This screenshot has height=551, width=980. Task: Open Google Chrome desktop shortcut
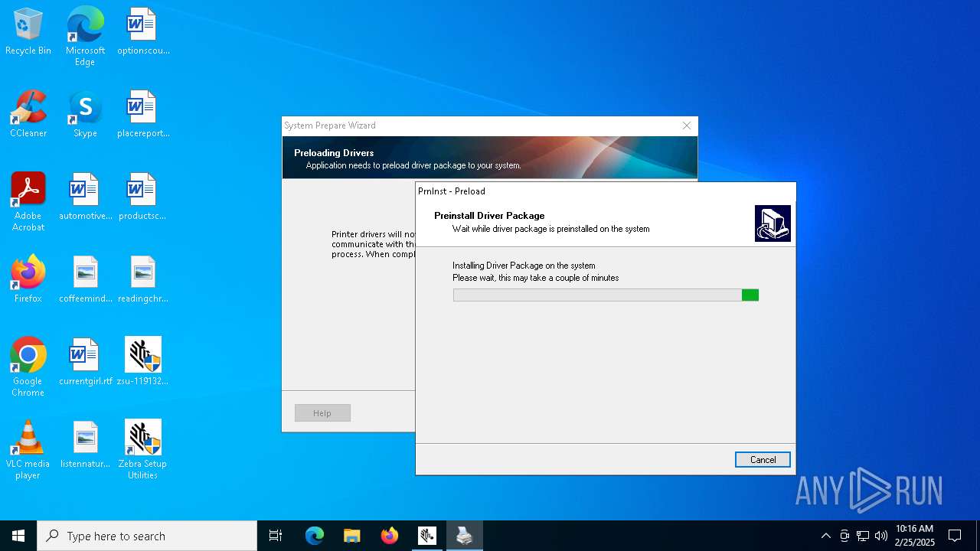point(28,367)
